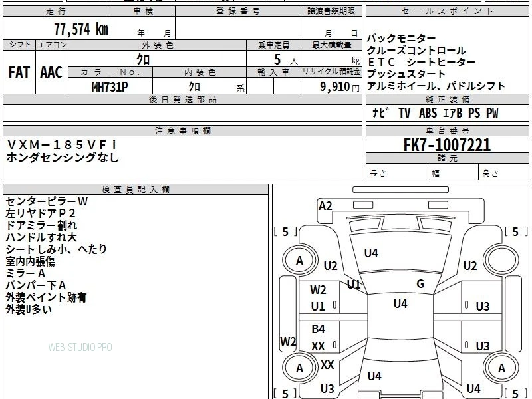The width and height of the screenshot is (532, 399).
Task: Click the 検査員記入欄 header
Action: (x=136, y=190)
